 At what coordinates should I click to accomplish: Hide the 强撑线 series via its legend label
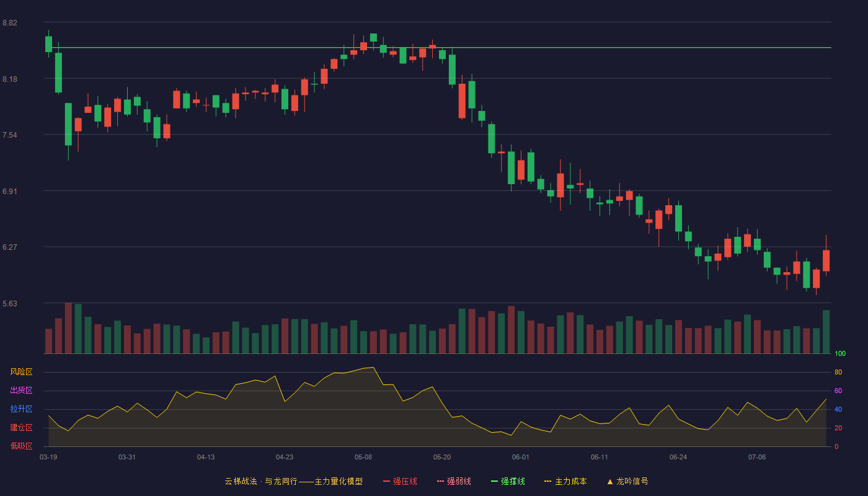pos(513,481)
